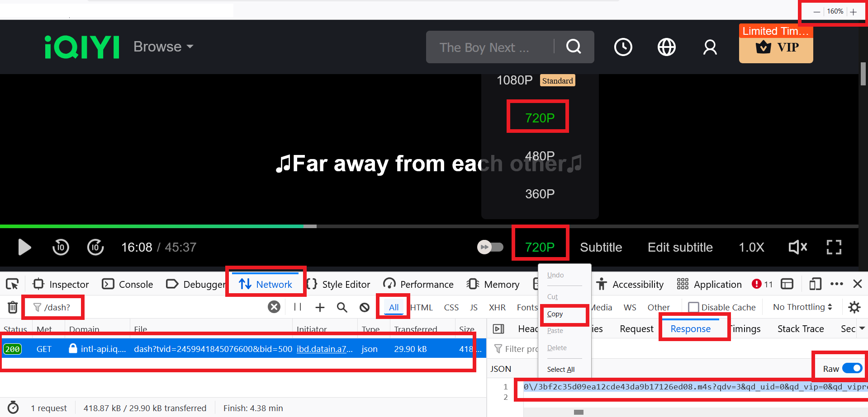Zoom in browser with plus button
The width and height of the screenshot is (868, 417).
pos(853,12)
